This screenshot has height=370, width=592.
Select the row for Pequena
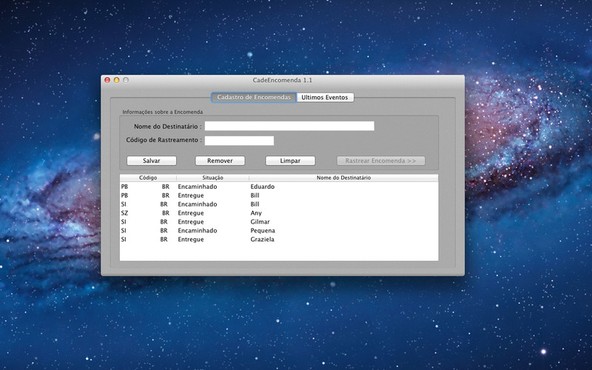[x=279, y=231]
